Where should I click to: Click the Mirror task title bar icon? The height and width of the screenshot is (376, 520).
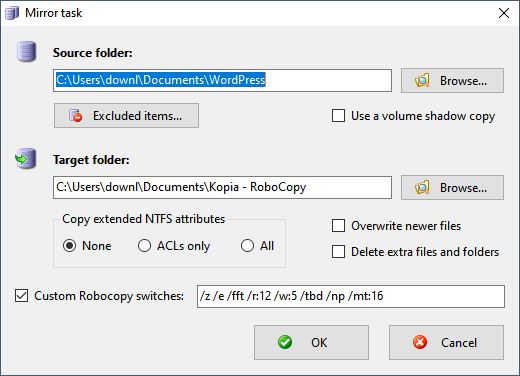point(12,13)
